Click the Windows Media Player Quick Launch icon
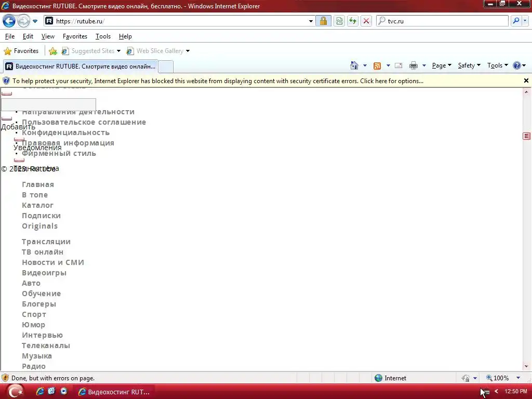The image size is (532, 399). (63, 391)
